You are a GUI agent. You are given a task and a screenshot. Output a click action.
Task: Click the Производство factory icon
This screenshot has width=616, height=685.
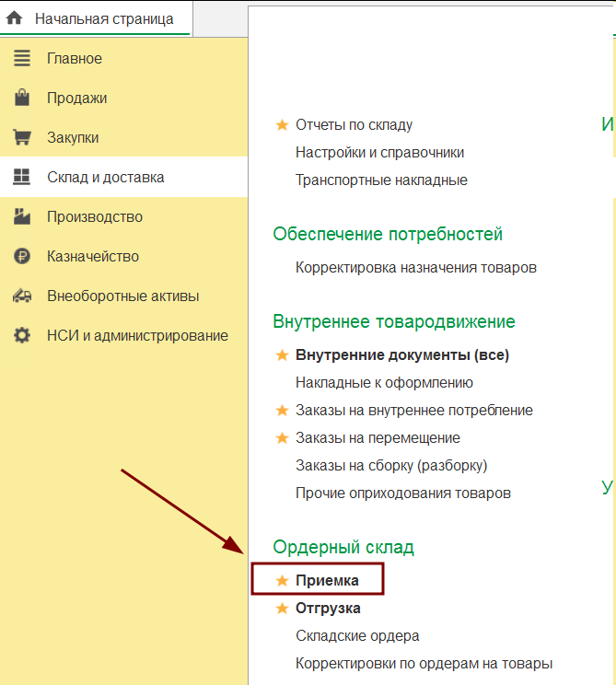click(22, 216)
